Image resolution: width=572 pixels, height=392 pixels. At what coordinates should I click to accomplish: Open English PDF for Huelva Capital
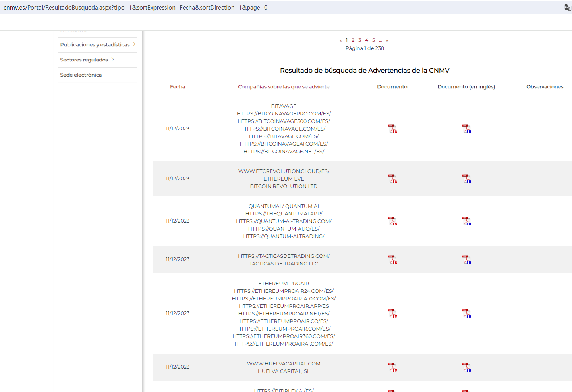click(x=466, y=367)
